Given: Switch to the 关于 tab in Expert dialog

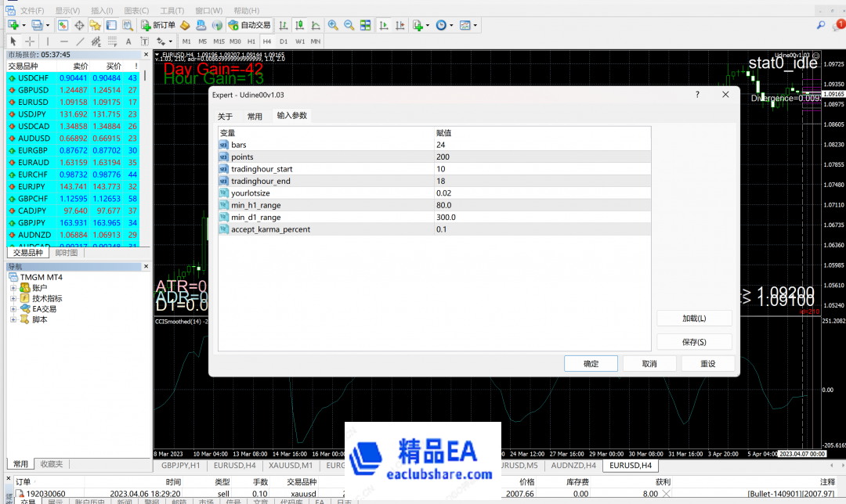Looking at the screenshot, I should pos(225,117).
